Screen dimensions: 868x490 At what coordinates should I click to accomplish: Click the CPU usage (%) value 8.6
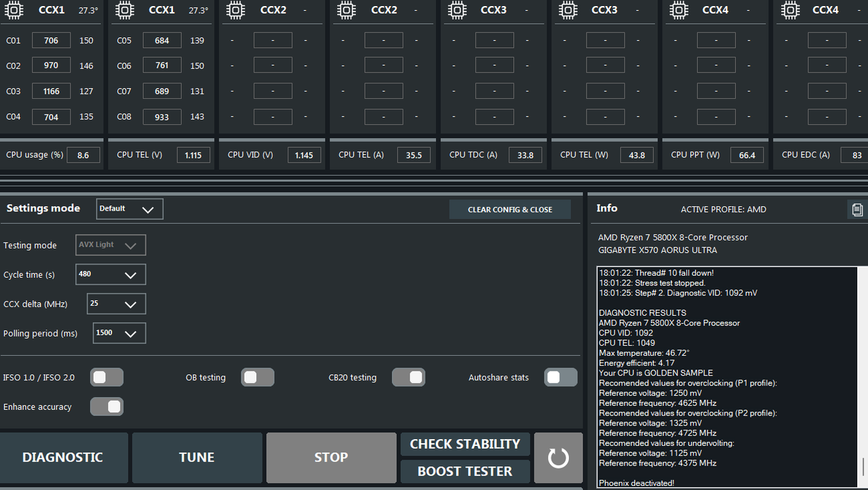point(83,155)
